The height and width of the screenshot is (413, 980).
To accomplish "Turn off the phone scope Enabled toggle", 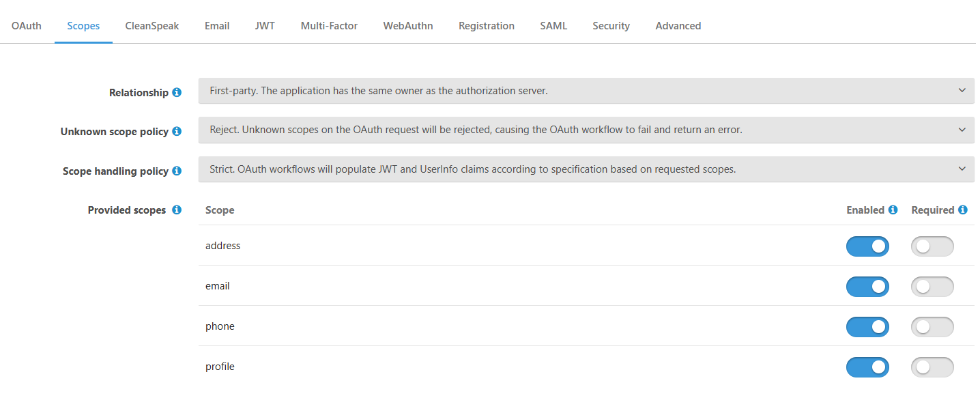I will coord(867,327).
